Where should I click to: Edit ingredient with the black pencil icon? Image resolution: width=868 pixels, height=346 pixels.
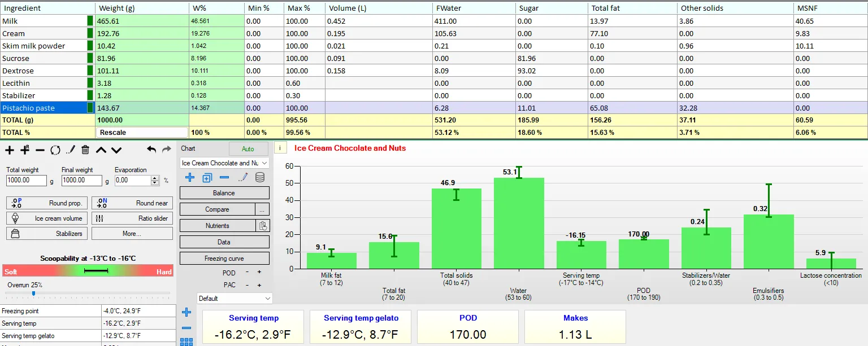pos(70,150)
